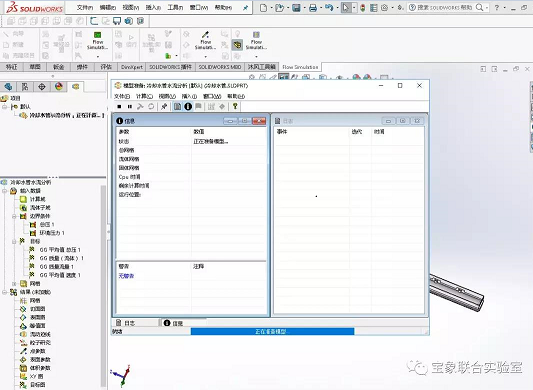Open the 计算 menu in solver window

[144, 96]
